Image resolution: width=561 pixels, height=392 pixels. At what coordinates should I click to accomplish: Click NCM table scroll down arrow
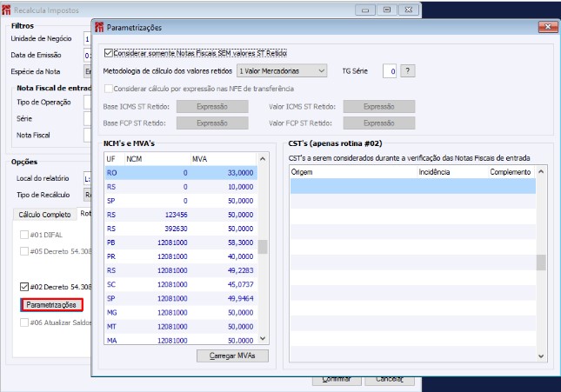(263, 338)
